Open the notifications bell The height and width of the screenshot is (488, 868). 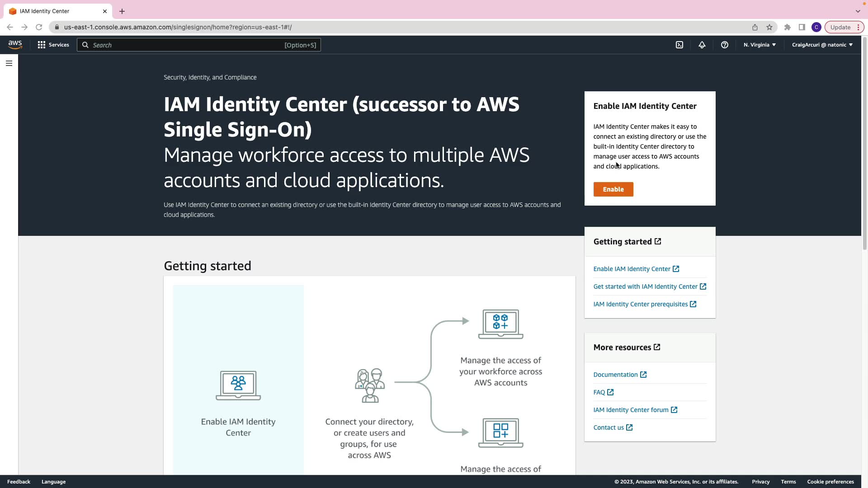pyautogui.click(x=702, y=45)
